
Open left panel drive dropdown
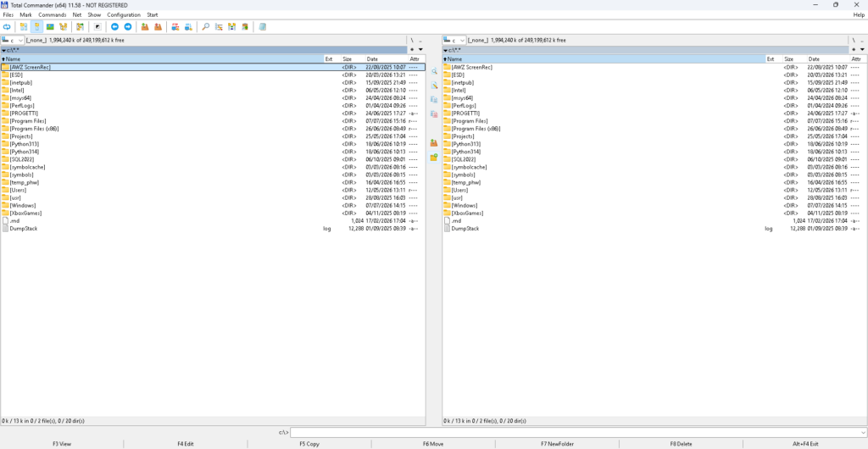[x=12, y=41]
